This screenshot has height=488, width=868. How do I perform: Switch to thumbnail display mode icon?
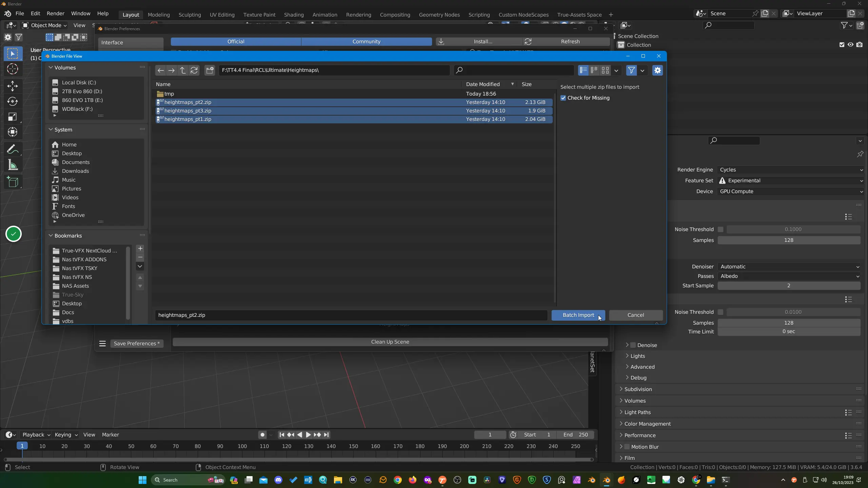tap(605, 70)
